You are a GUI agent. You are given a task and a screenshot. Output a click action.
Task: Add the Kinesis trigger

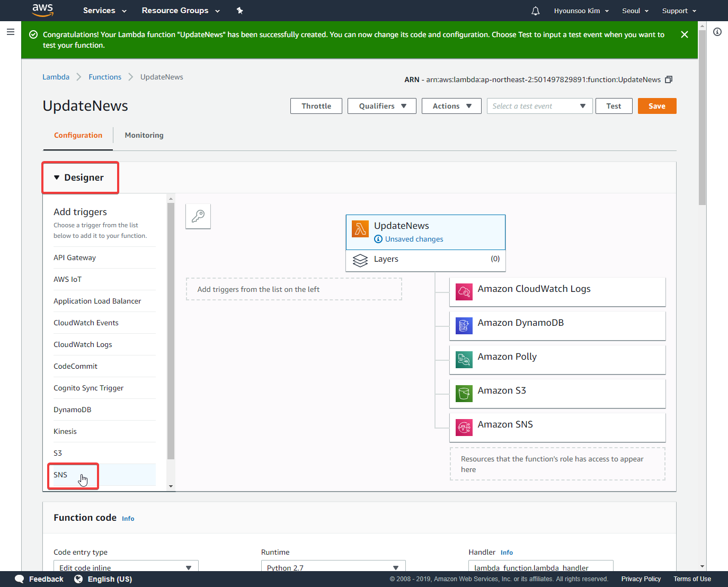104,431
